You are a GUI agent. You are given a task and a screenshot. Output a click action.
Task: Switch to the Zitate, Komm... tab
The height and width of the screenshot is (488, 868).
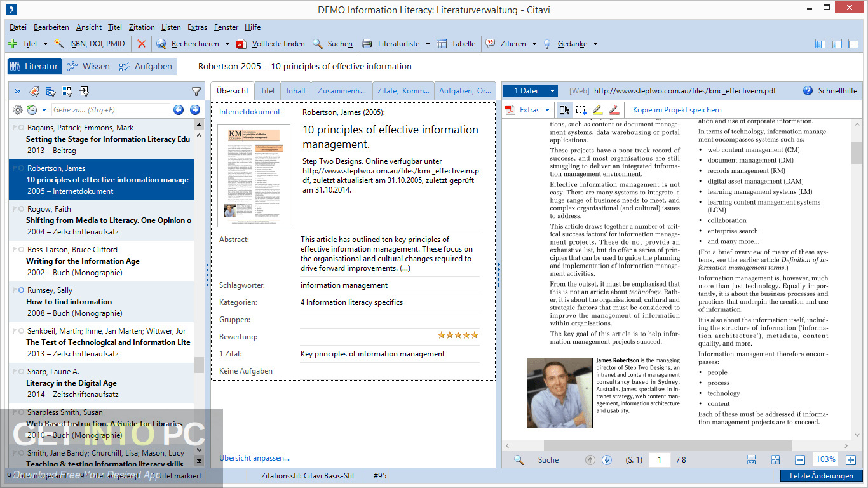[403, 91]
